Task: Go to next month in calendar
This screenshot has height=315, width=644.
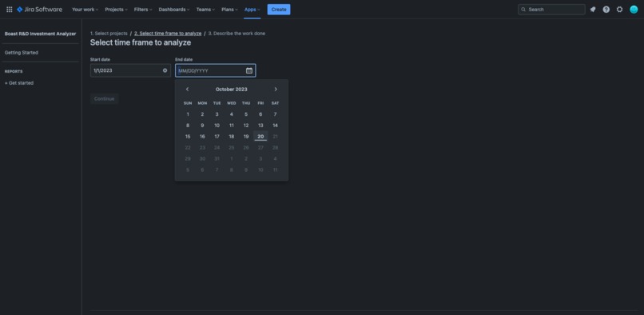Action: coord(276,90)
